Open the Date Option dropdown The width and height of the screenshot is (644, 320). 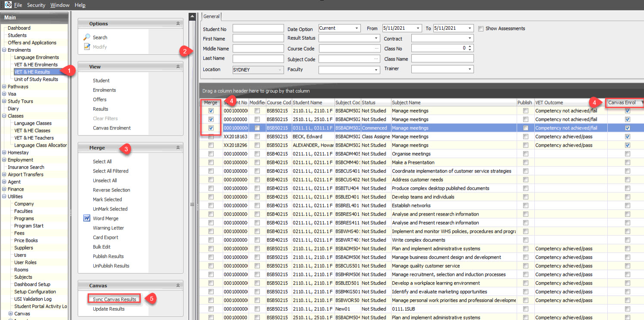pos(357,28)
